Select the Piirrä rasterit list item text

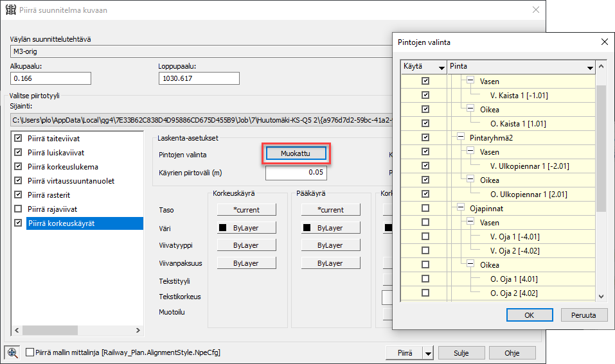click(49, 195)
